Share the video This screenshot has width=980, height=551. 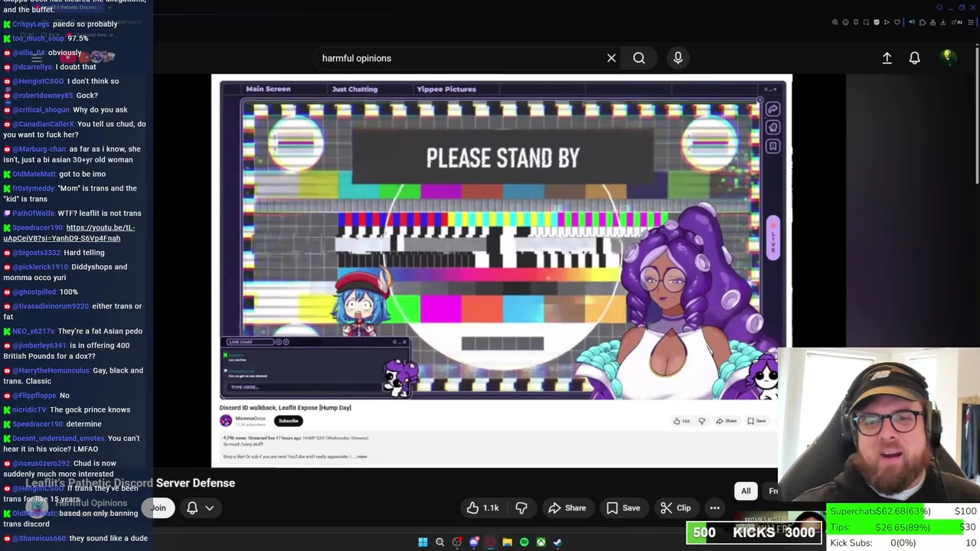[567, 508]
